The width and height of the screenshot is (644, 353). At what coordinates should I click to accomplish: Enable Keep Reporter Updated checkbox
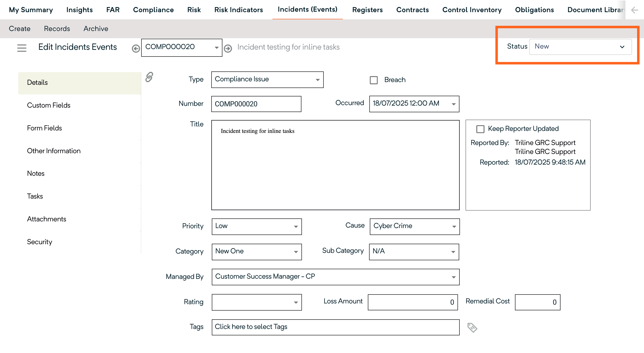480,129
